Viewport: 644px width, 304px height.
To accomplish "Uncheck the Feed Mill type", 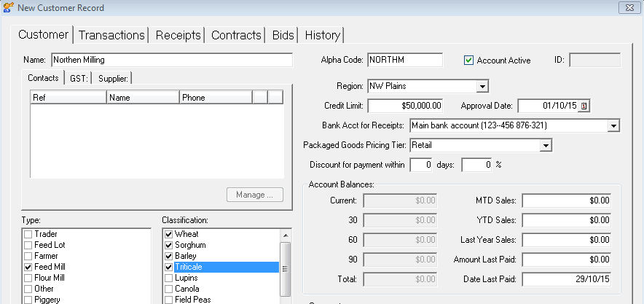I will click(x=28, y=268).
